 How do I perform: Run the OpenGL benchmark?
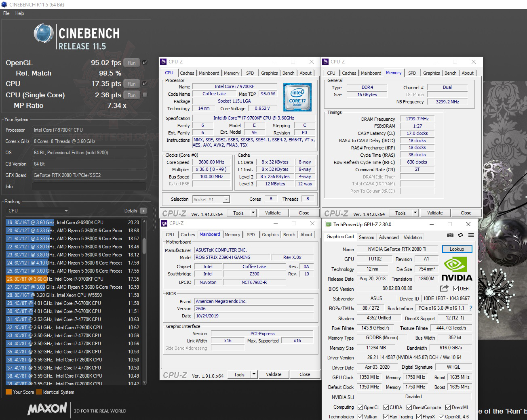(132, 63)
